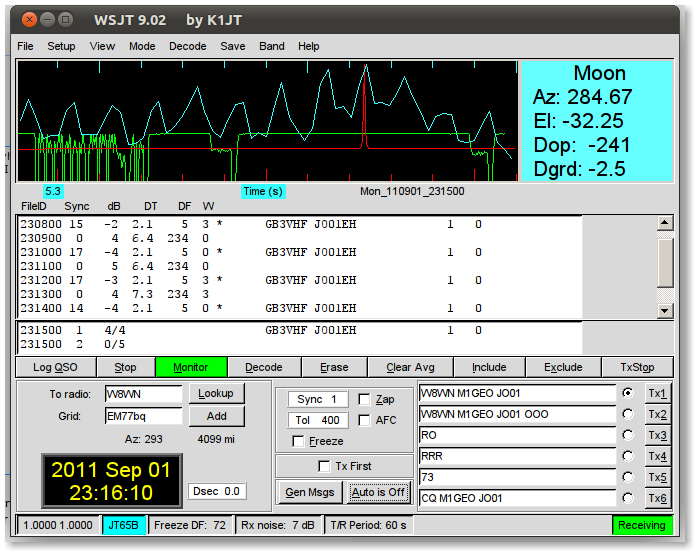
Task: Click the Erase button
Action: [x=334, y=367]
